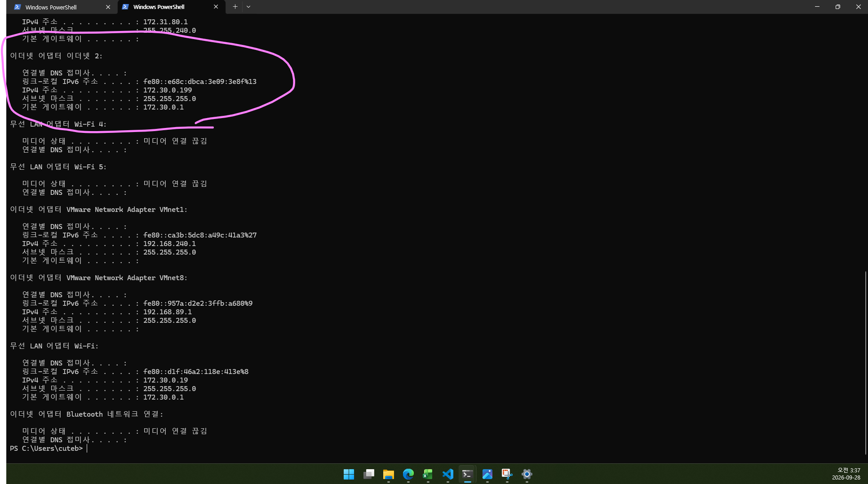Image resolution: width=868 pixels, height=484 pixels.
Task: Click the heading '이더넷 어댑터 이더넷 2:'
Action: click(56, 56)
